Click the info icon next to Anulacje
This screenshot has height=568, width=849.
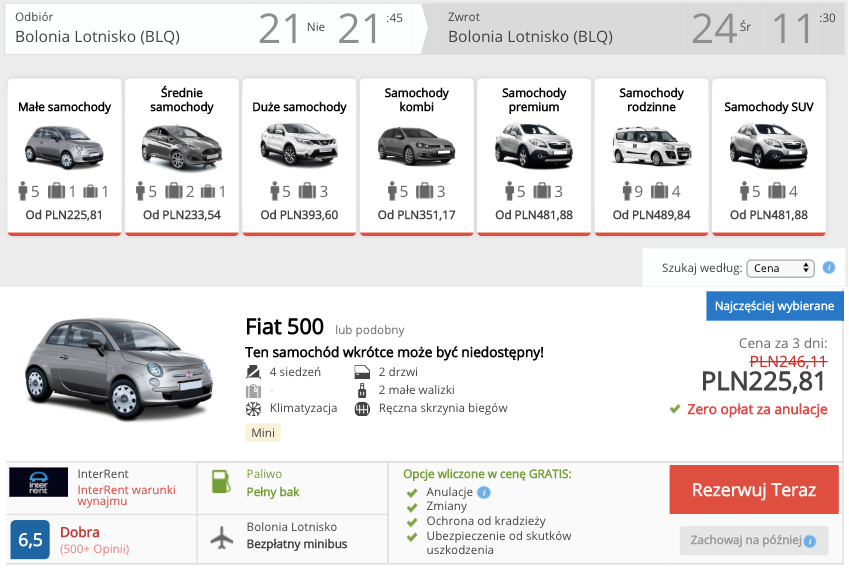pos(484,492)
